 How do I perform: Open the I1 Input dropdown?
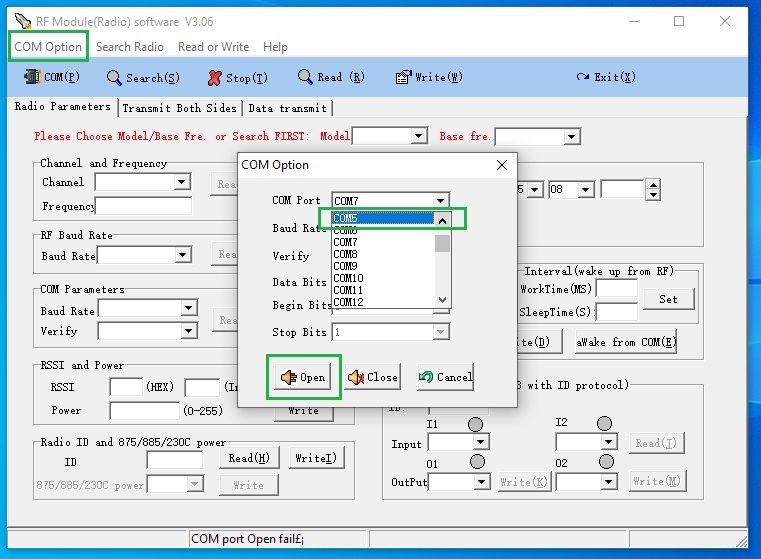[x=480, y=442]
